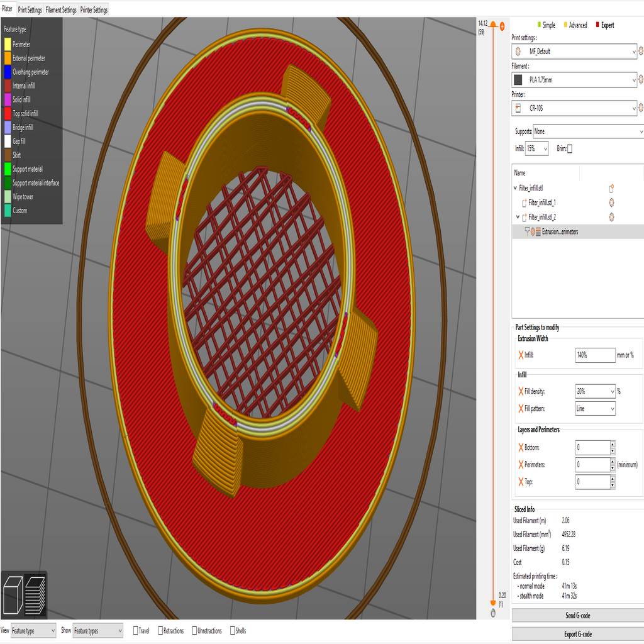Select the layers preview icon bottom-left

pos(36,594)
